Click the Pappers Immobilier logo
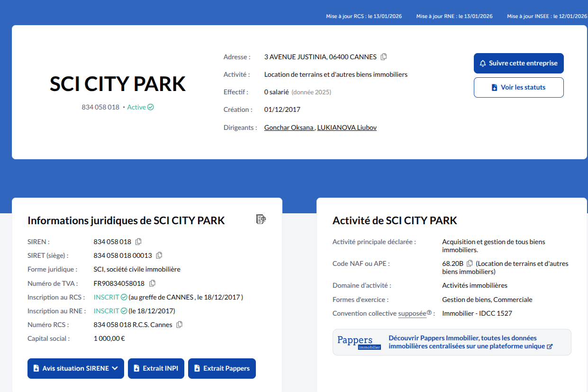The image size is (588, 392). pos(359,342)
